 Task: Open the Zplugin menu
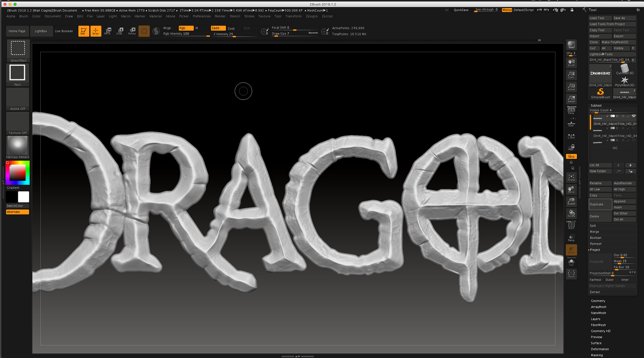coord(312,16)
